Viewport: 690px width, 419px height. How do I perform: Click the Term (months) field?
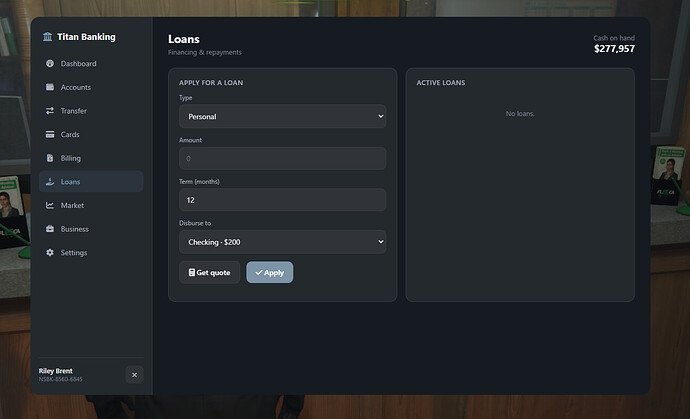[x=283, y=200]
